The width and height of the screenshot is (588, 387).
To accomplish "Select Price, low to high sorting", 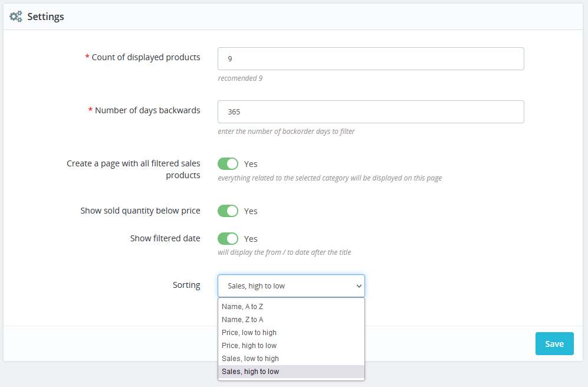I will point(249,332).
